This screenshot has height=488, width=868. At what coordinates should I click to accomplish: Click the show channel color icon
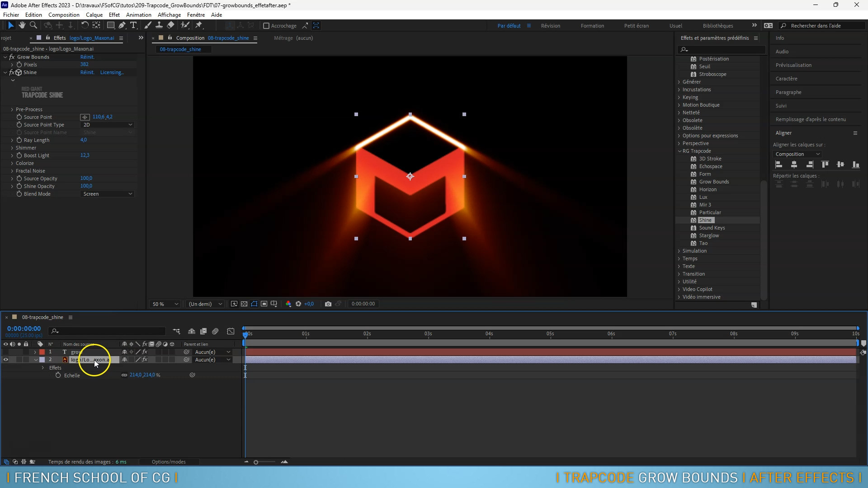click(x=288, y=304)
